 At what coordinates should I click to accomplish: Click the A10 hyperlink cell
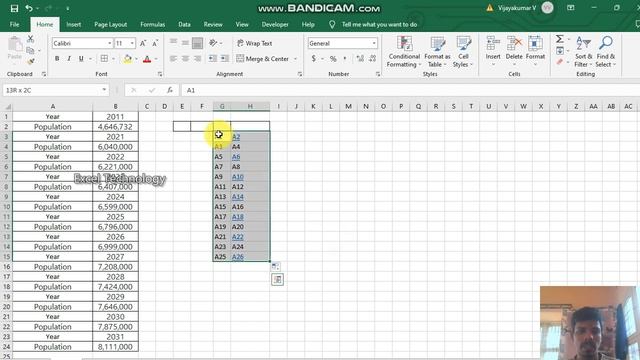tap(238, 177)
